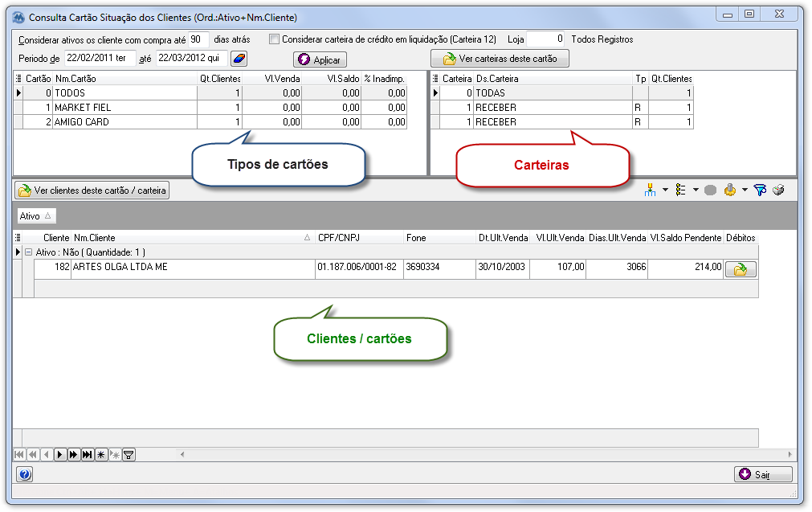The width and height of the screenshot is (812, 512).
Task: Sort by CPF/CNPJ column header
Action: 359,238
